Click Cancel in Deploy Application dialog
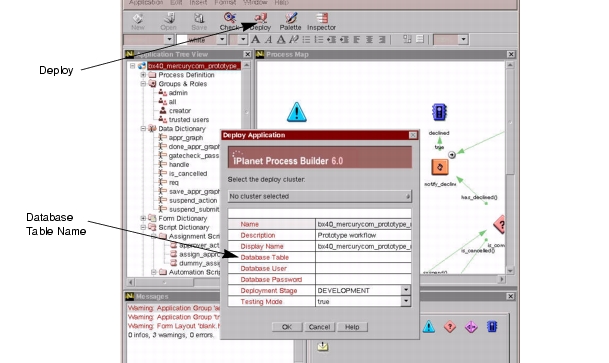609x363 pixels. pos(319,327)
